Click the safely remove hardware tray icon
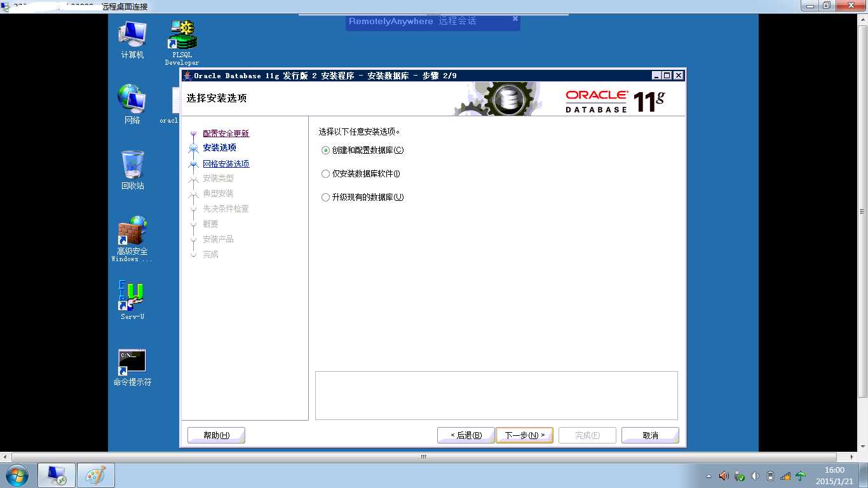868x488 pixels. pyautogui.click(x=740, y=476)
